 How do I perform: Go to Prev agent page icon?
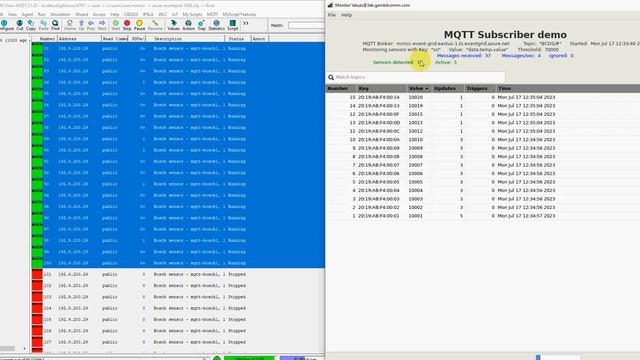91,25
